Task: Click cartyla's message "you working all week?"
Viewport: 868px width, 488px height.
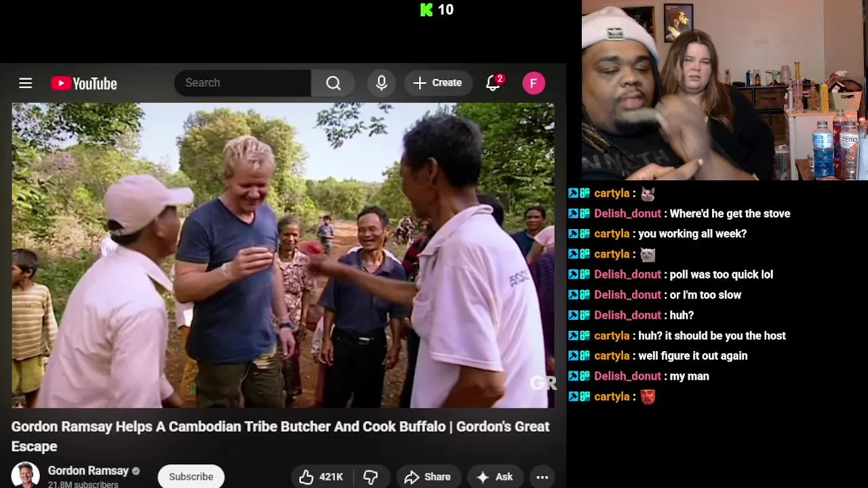Action: coord(692,234)
